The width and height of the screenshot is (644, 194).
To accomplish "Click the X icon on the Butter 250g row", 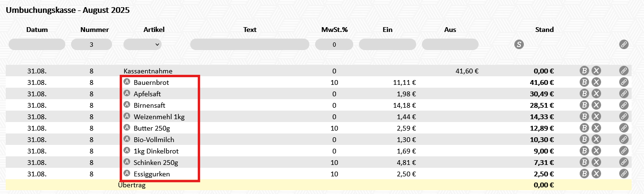I will point(596,128).
